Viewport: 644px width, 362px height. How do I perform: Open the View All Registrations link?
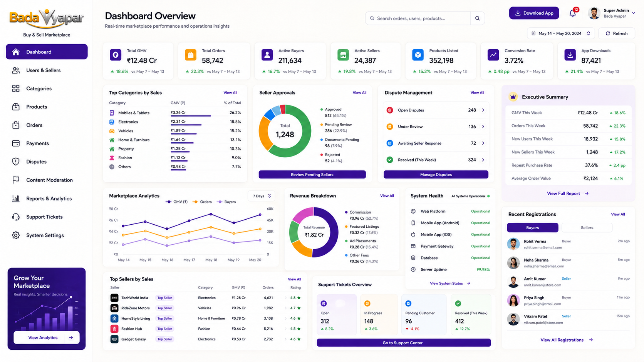567,340
